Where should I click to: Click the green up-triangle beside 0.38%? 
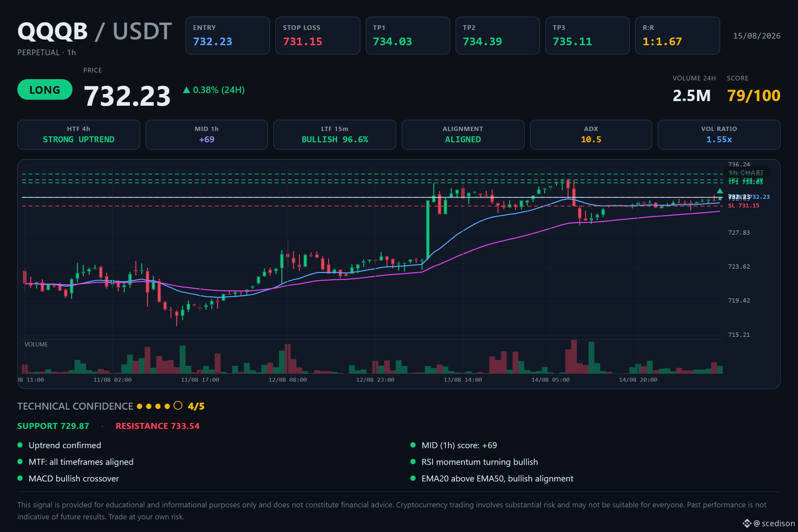[x=186, y=90]
